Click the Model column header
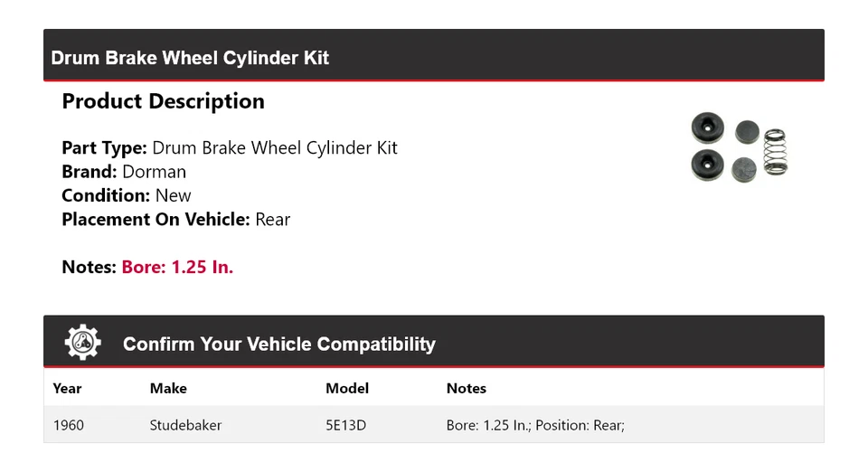This screenshot has height=472, width=868. pos(347,388)
